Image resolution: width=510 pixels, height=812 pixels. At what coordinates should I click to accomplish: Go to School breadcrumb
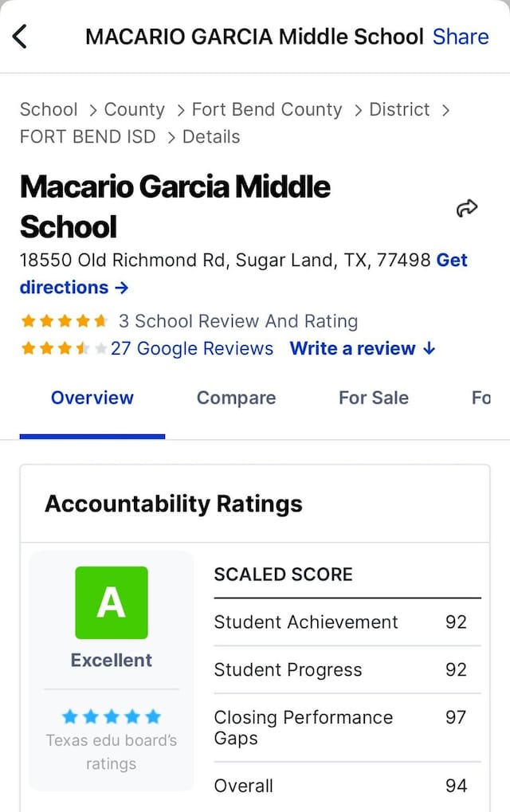[49, 110]
